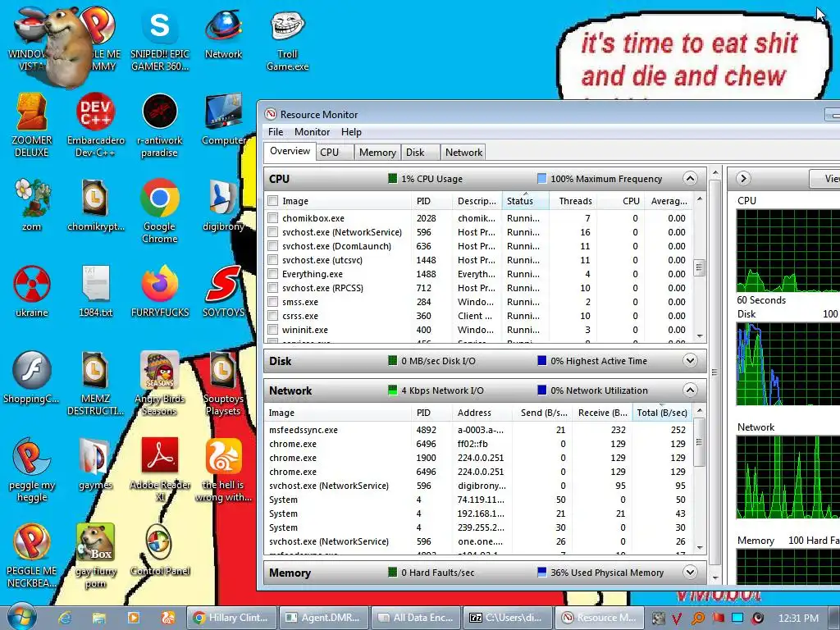The width and height of the screenshot is (840, 630).
Task: Check svchost.exe (NetworkService) CPU row checkbox
Action: 272,232
